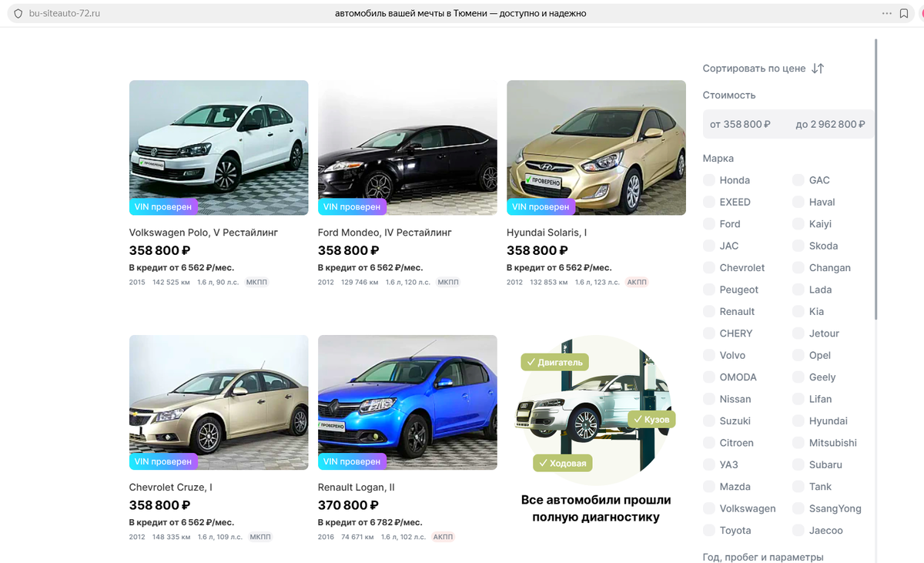924x563 pixels.
Task: Click АКПП tag on Renault Logan
Action: click(443, 537)
